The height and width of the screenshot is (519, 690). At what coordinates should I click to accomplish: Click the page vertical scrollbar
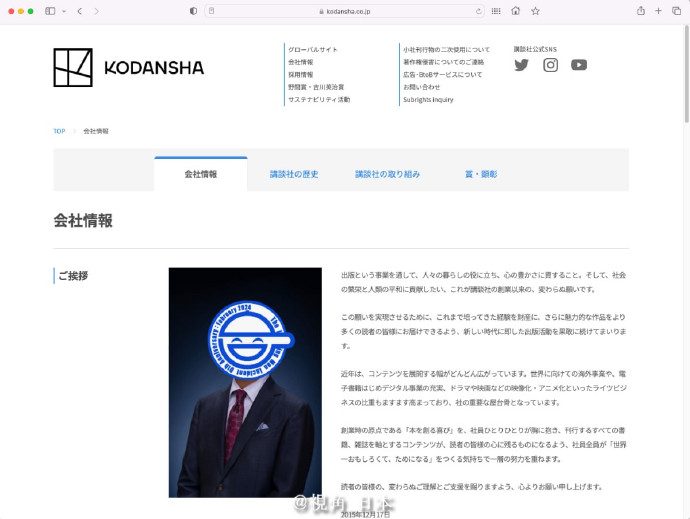[686, 75]
